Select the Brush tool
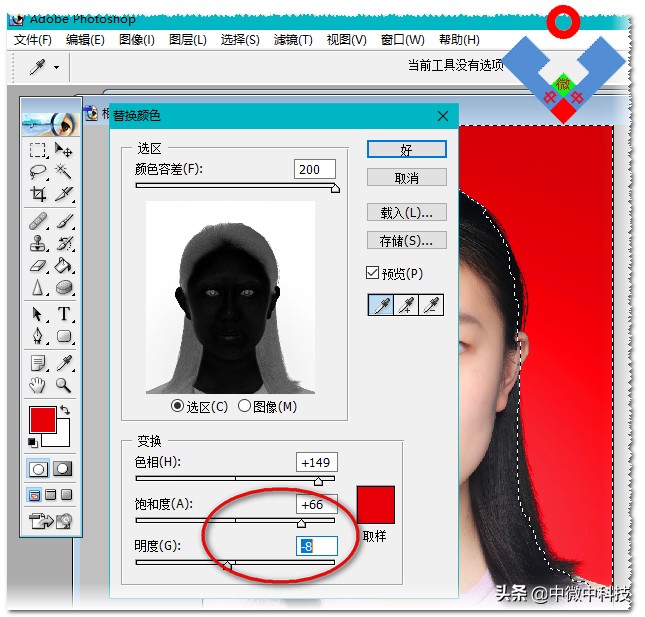Image resolution: width=645 pixels, height=617 pixels. [x=64, y=221]
